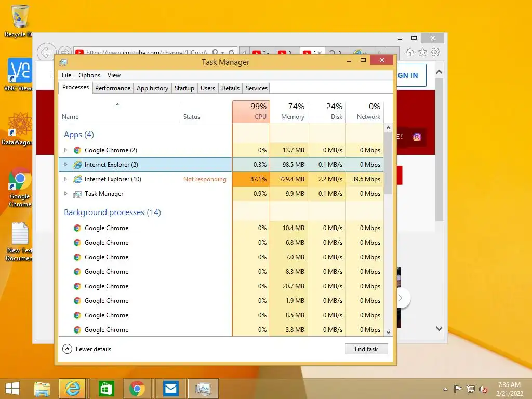
Task: Select the DataWagon desktop shortcut
Action: click(19, 129)
